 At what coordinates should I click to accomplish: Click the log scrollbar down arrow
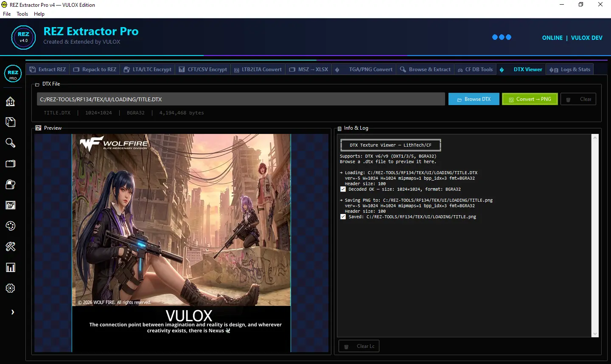tap(595, 334)
